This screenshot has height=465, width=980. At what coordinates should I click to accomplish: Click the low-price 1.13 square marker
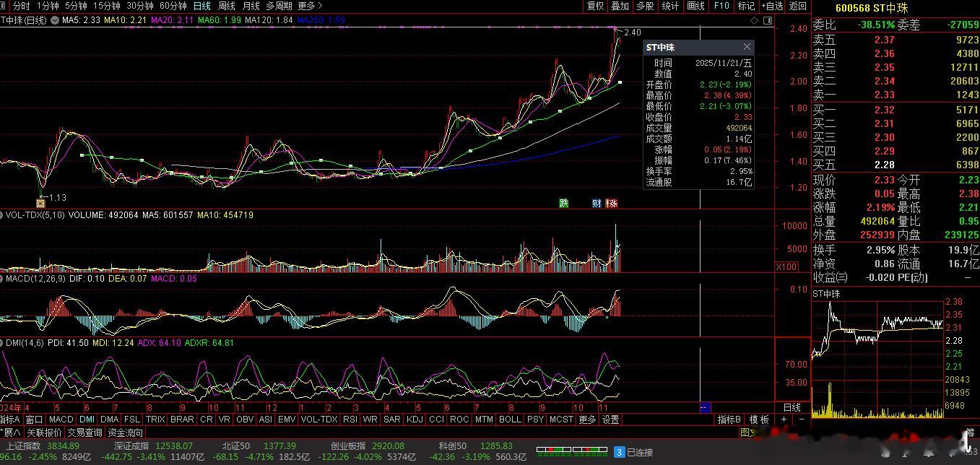[x=40, y=203]
